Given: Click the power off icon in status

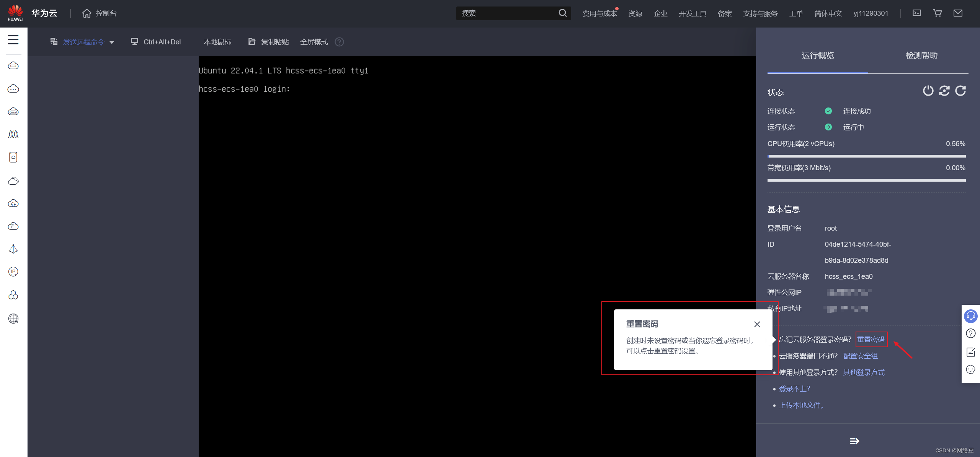Looking at the screenshot, I should 928,91.
